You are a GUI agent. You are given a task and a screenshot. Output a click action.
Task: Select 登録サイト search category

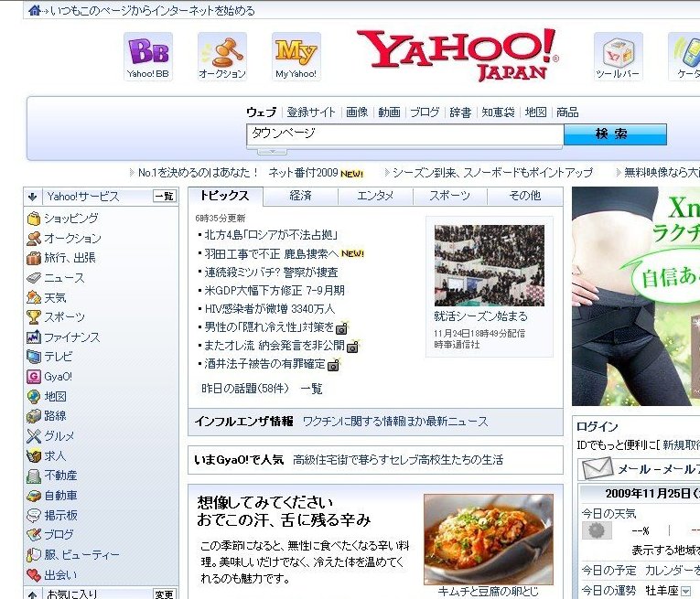point(311,112)
